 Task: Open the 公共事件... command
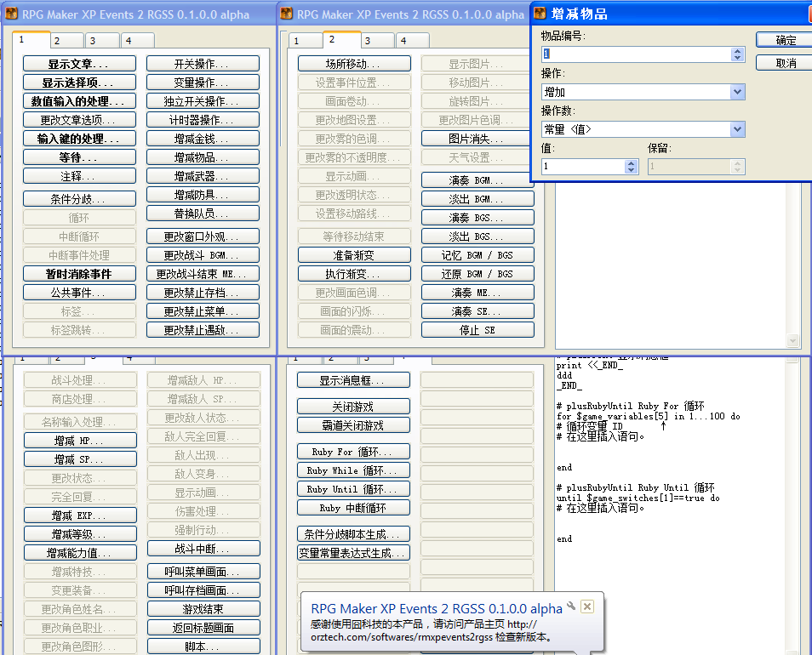79,293
